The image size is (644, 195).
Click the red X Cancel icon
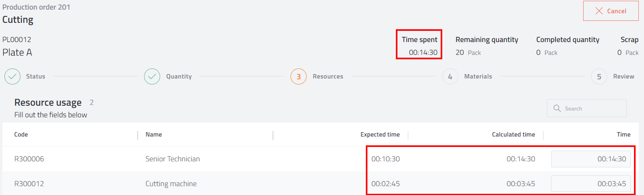pos(599,11)
